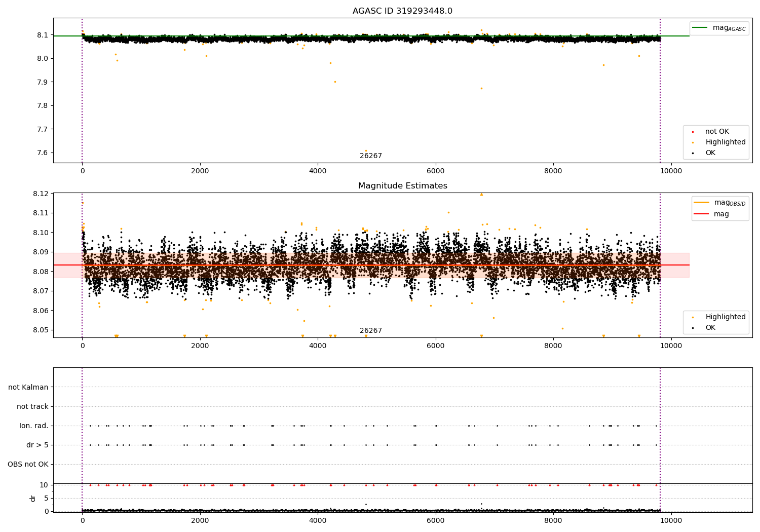Click the green mag AGASC legend line
This screenshot has width=760, height=532.
(700, 28)
